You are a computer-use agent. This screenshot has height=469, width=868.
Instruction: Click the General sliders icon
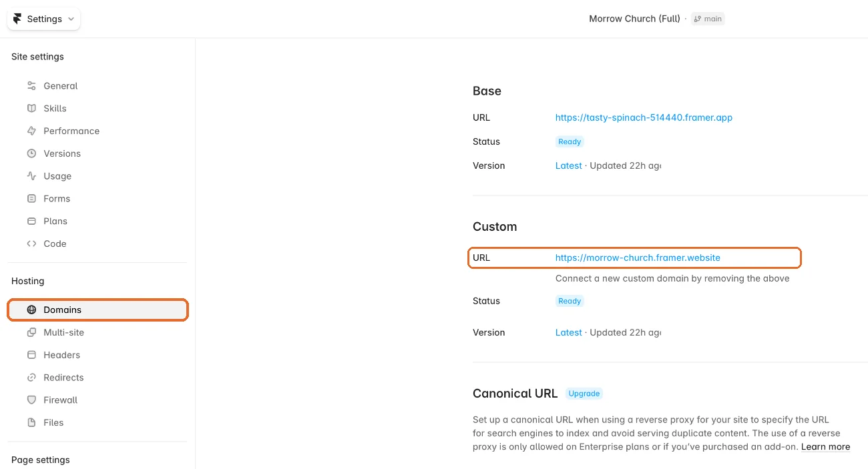tap(31, 85)
